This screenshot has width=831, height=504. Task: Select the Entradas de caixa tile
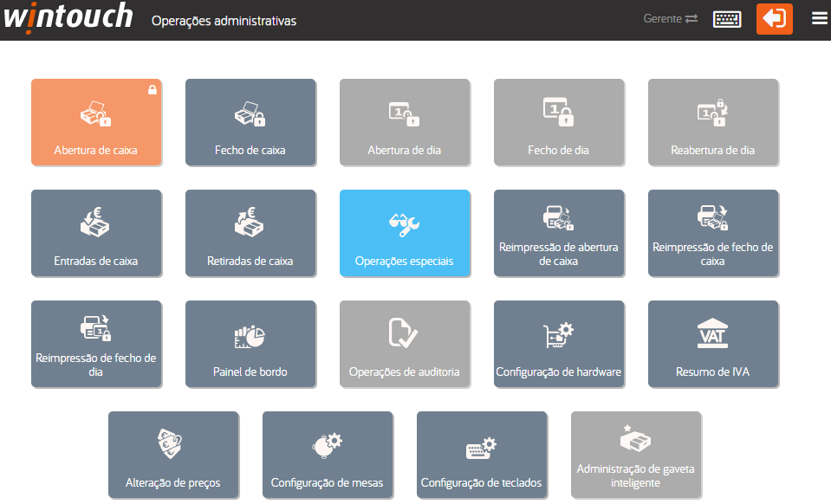[95, 233]
